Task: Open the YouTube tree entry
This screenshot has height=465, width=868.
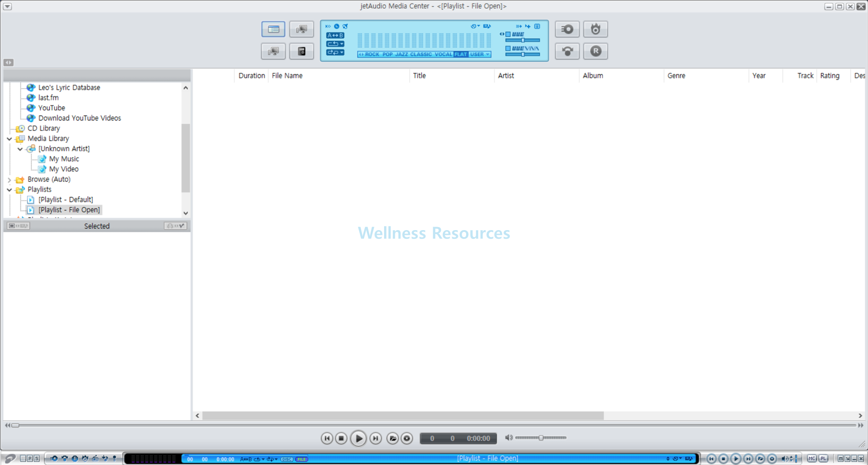Action: (52, 108)
